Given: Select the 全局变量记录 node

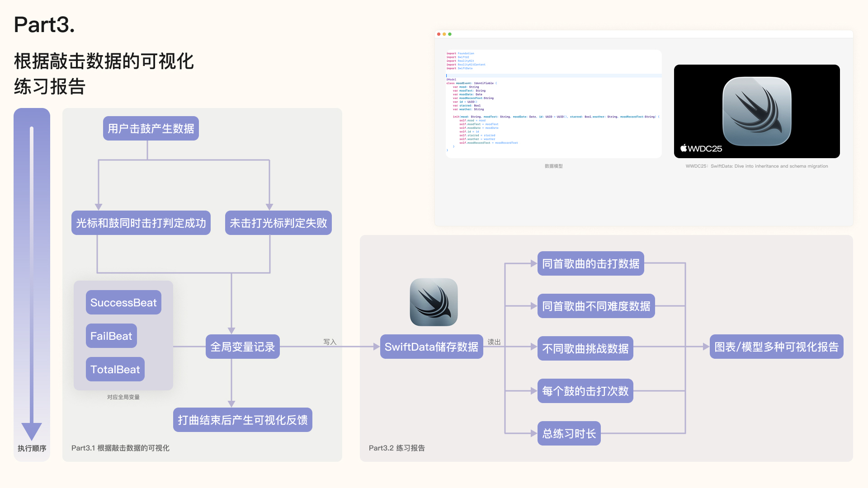Looking at the screenshot, I should point(242,347).
